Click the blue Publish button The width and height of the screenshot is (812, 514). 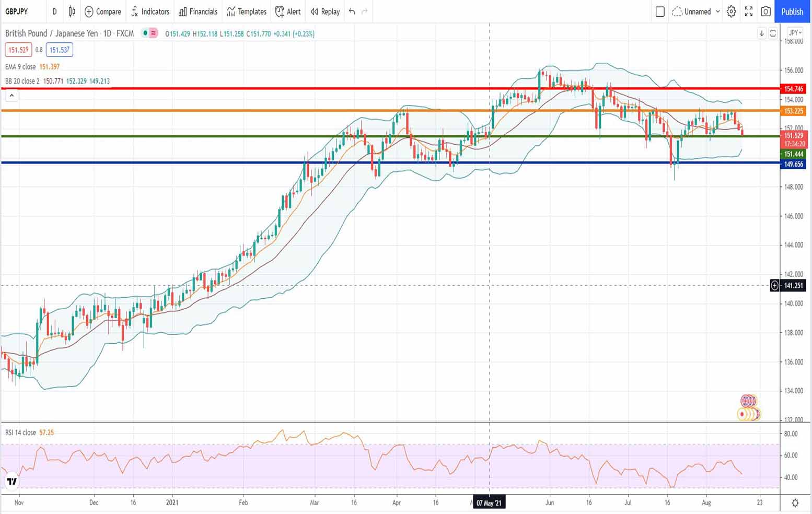792,11
